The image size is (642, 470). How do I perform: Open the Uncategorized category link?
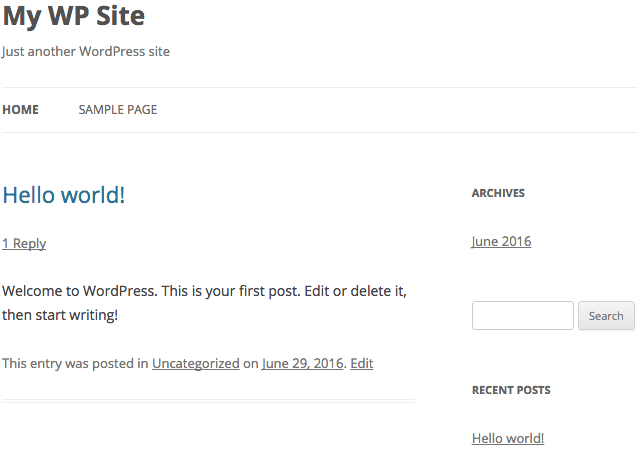(196, 364)
